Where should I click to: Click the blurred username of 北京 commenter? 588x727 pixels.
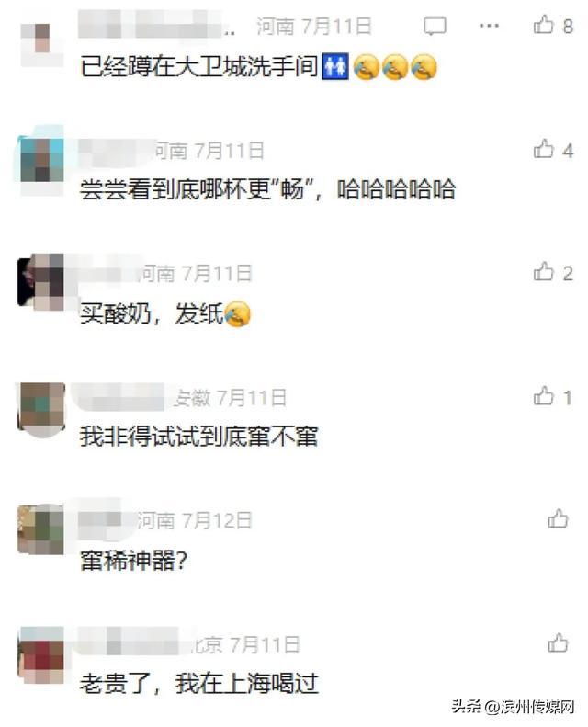(x=134, y=642)
